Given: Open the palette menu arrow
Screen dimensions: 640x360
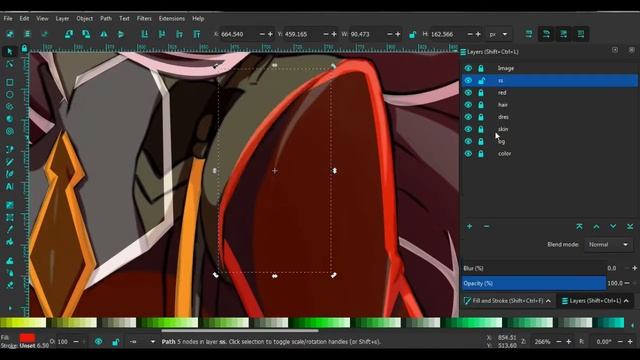Looking at the screenshot, I should (x=632, y=325).
